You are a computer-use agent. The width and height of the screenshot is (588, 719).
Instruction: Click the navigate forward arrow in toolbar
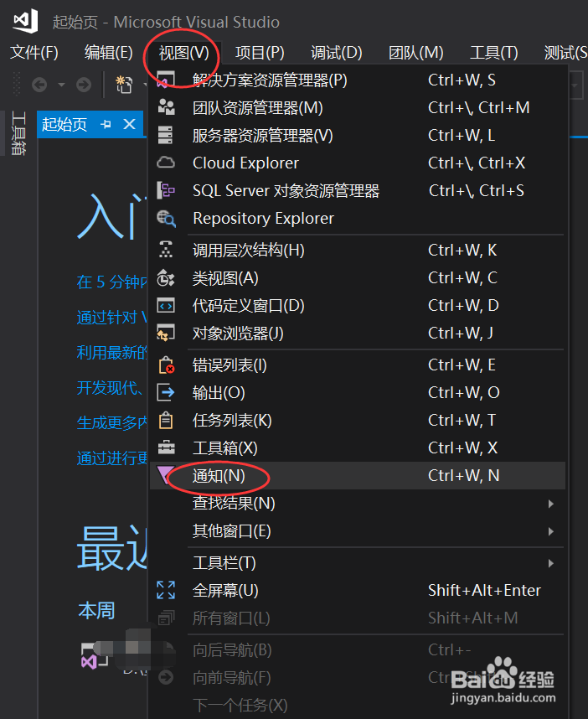pyautogui.click(x=84, y=85)
